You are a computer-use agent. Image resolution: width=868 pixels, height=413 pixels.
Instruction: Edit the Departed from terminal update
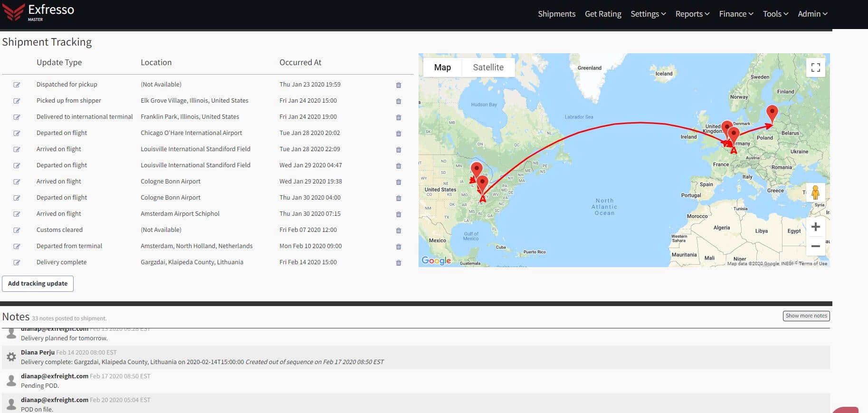coord(17,247)
